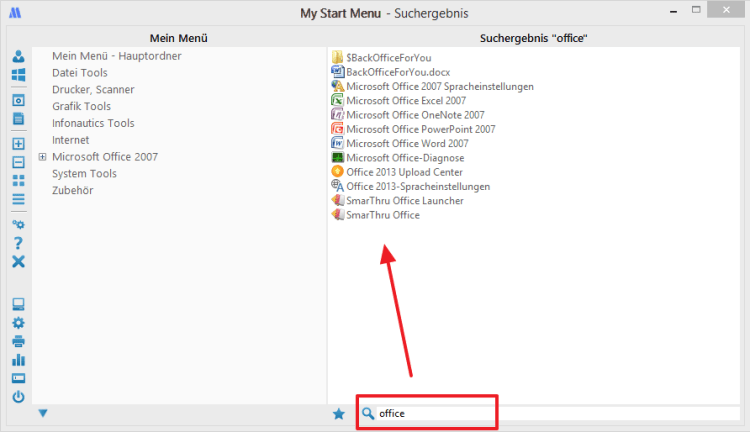Image resolution: width=750 pixels, height=432 pixels.
Task: Click the 'Mein Menü' column header
Action: 178,38
